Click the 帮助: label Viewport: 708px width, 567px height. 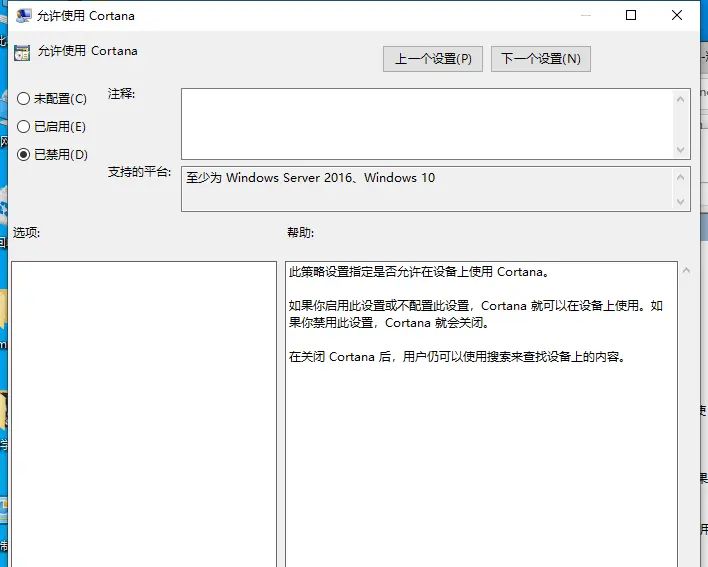(300, 233)
